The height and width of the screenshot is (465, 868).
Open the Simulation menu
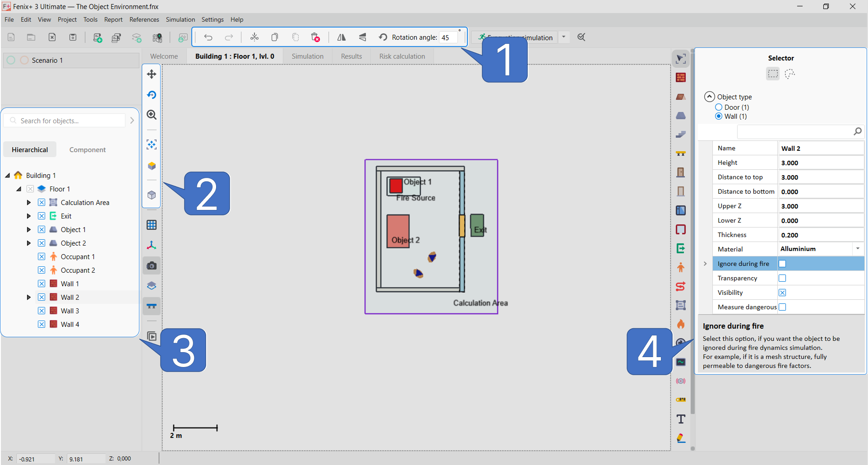click(x=180, y=19)
